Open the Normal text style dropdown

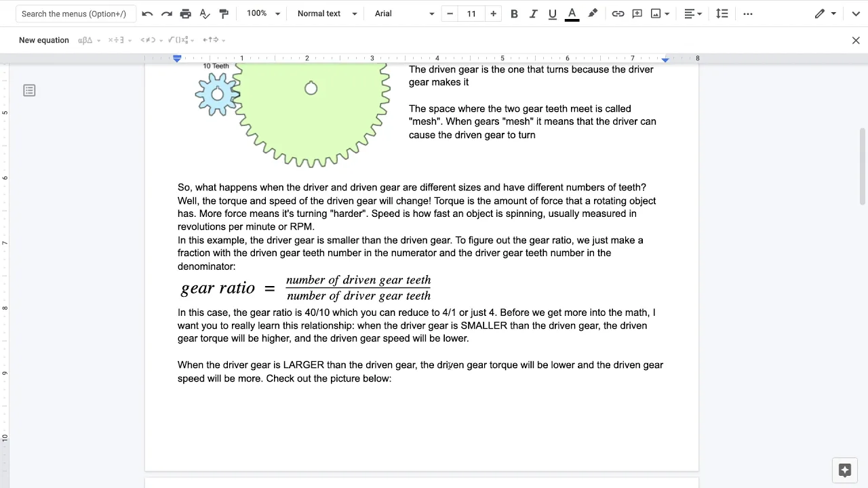coord(327,14)
